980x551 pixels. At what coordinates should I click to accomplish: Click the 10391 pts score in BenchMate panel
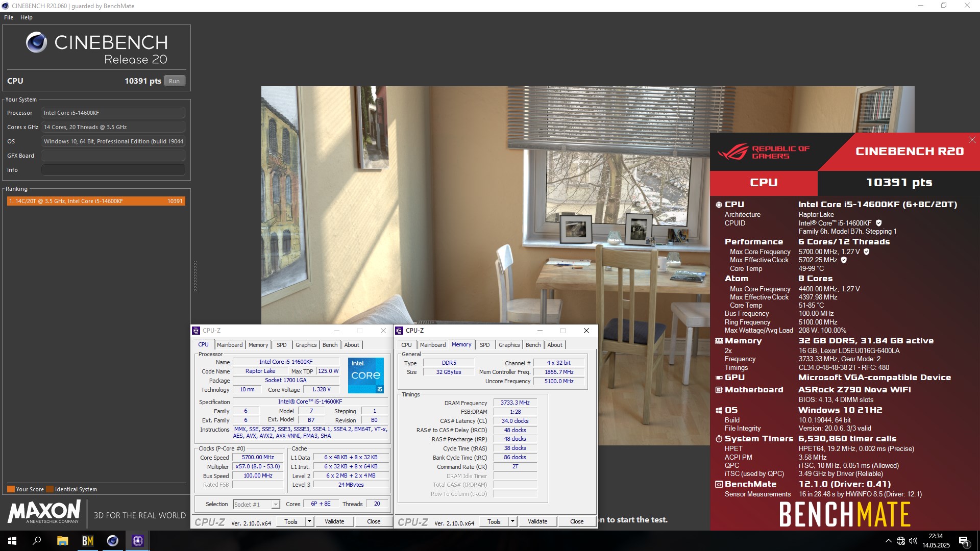(899, 183)
